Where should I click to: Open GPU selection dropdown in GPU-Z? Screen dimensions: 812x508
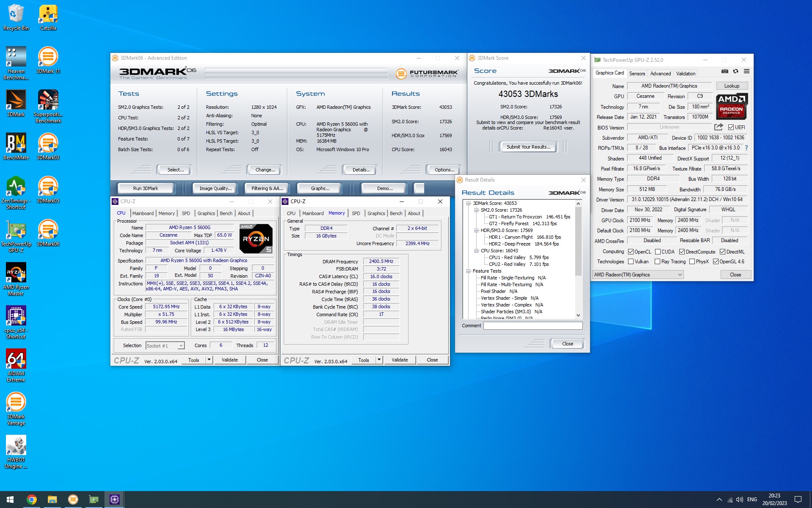point(638,275)
